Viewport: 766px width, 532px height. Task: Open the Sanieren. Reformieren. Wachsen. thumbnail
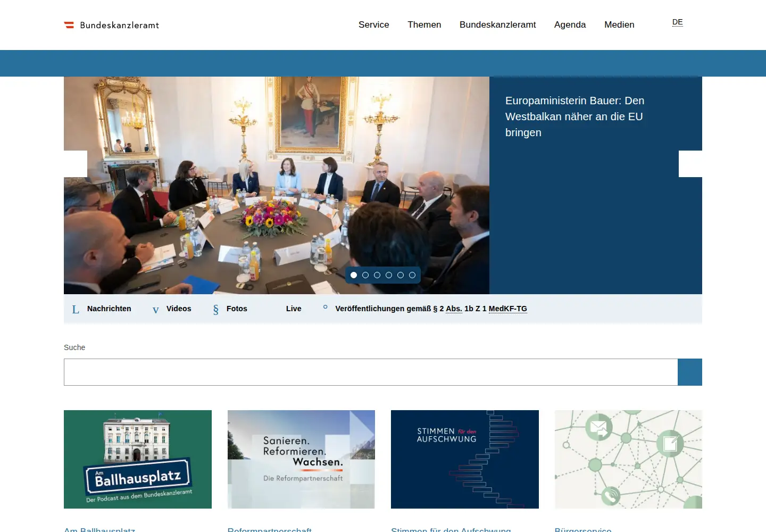(301, 459)
